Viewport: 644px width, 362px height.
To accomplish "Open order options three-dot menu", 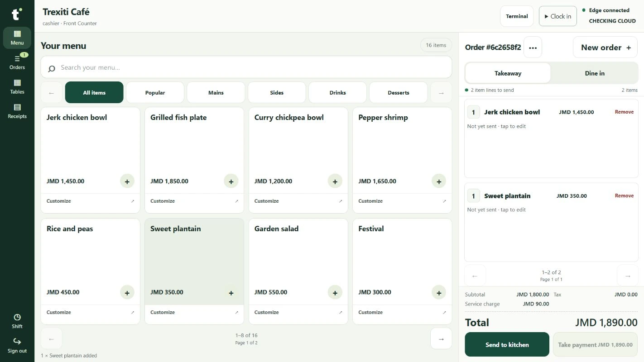I will [x=533, y=47].
